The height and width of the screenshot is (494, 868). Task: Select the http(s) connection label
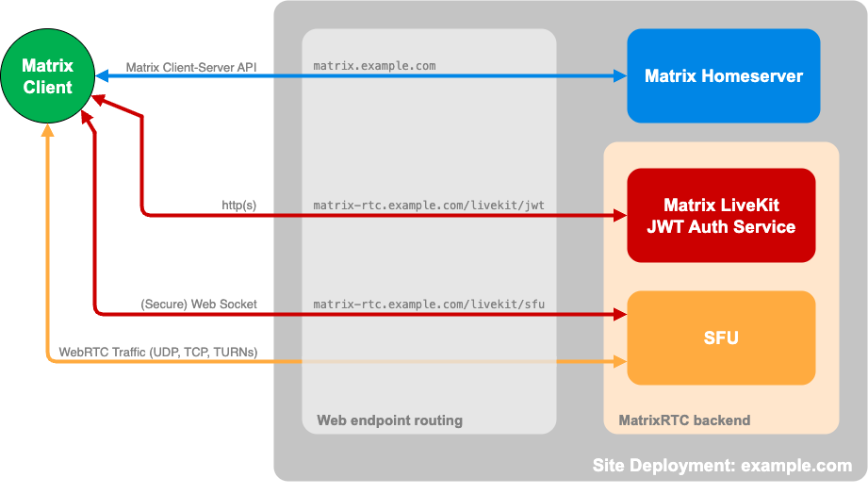click(x=238, y=205)
